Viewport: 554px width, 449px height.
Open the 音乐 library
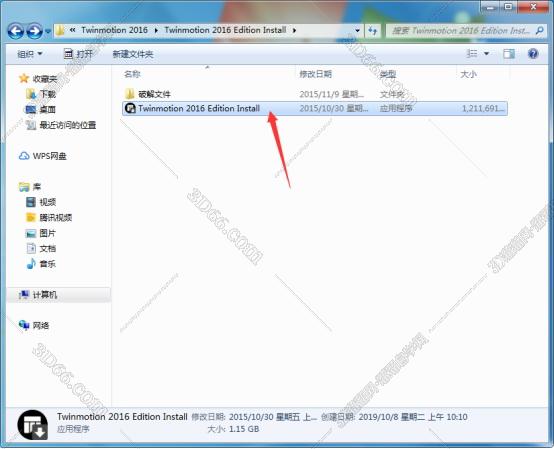[48, 264]
